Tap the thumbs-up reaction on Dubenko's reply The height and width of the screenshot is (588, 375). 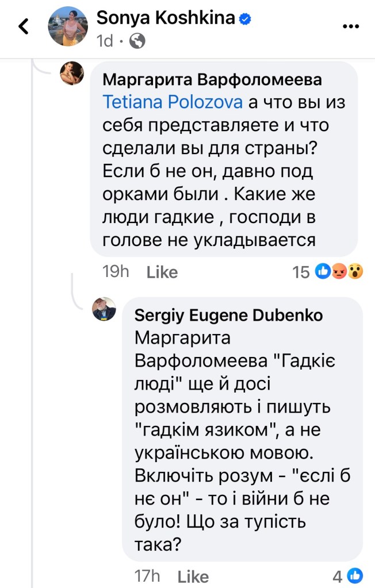click(x=355, y=575)
